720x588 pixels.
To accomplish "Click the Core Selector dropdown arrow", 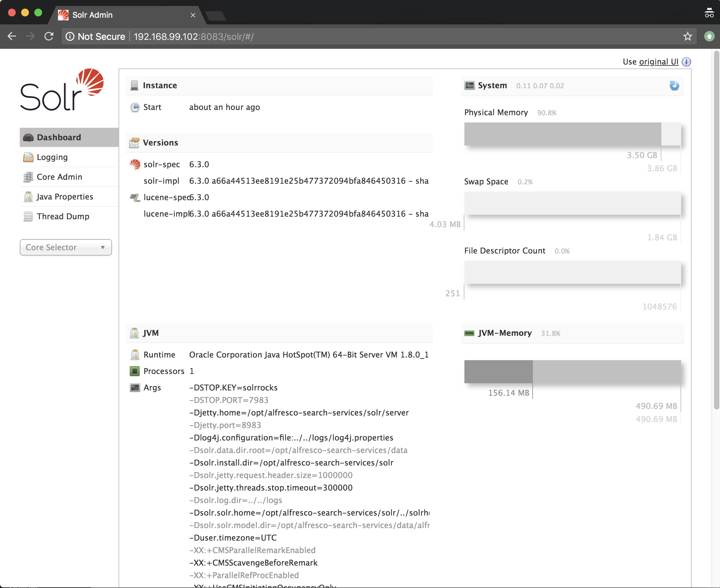I will pos(103,247).
